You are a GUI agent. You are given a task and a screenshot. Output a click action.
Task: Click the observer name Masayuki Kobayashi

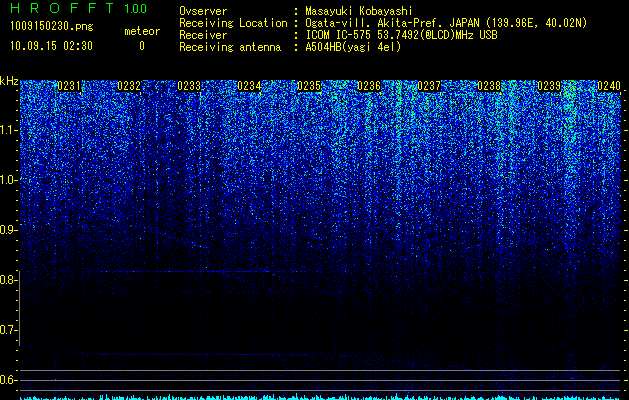[359, 11]
